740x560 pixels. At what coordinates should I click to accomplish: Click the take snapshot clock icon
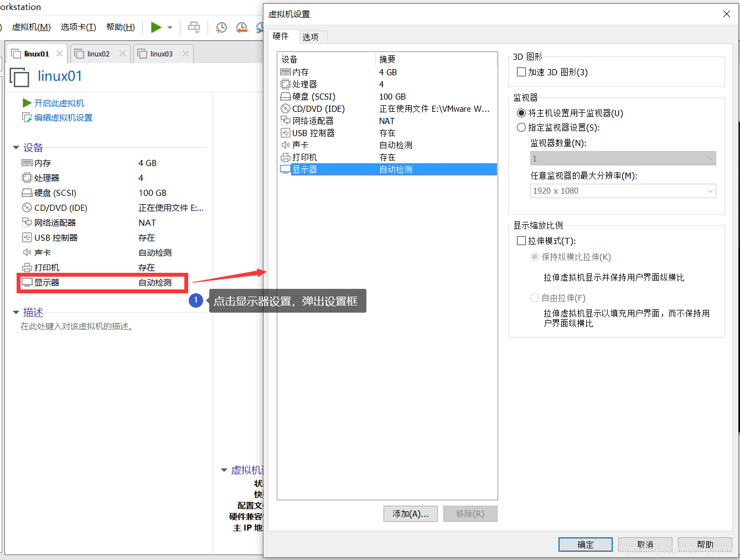click(221, 28)
